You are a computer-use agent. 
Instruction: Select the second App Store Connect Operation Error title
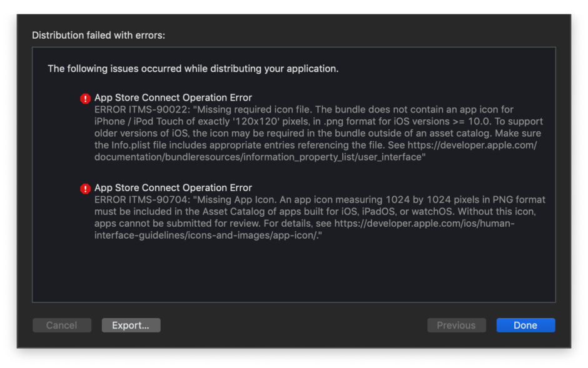click(x=173, y=187)
